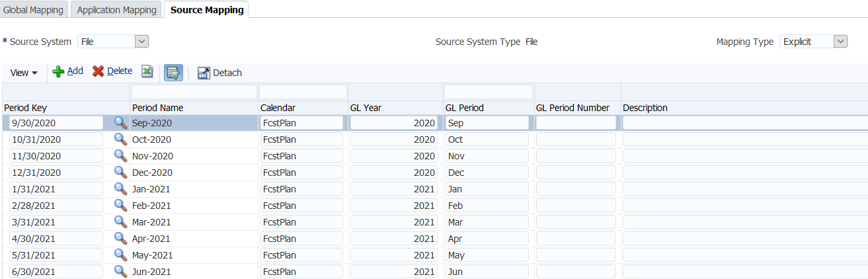Open the Mapping Type dropdown
The image size is (868, 279).
pyautogui.click(x=840, y=42)
